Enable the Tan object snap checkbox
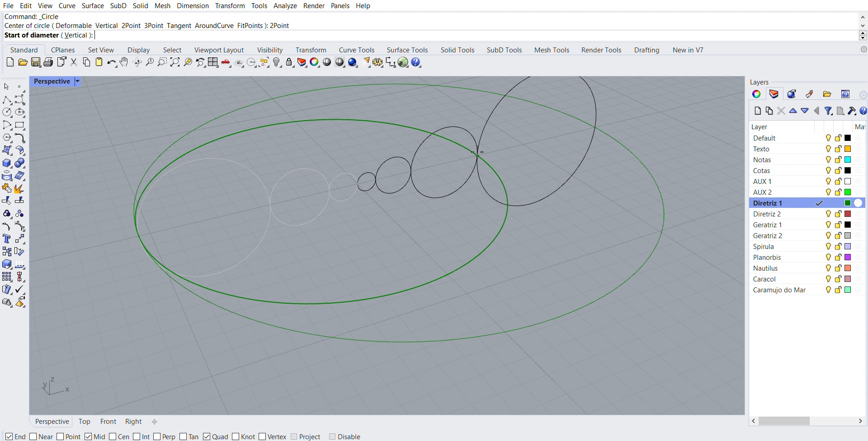The width and height of the screenshot is (868, 441). coord(183,436)
